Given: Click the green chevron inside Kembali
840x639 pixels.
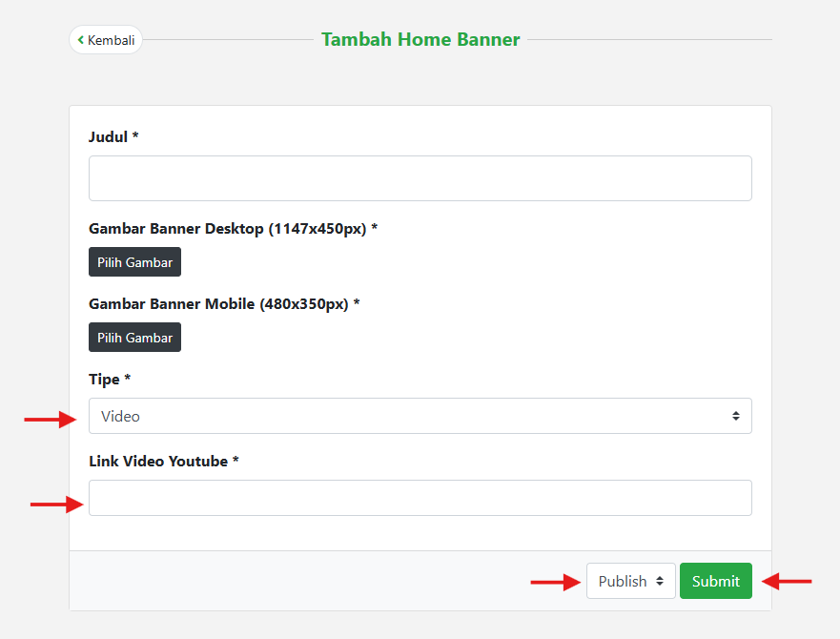Looking at the screenshot, I should (x=81, y=40).
